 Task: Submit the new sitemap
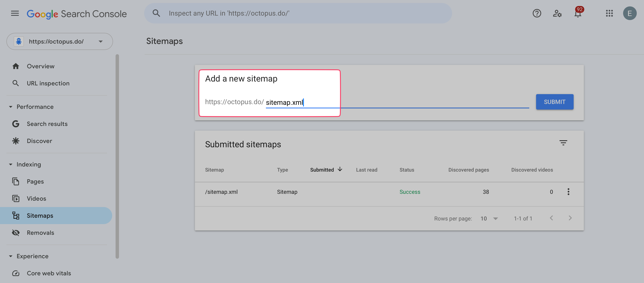(554, 102)
